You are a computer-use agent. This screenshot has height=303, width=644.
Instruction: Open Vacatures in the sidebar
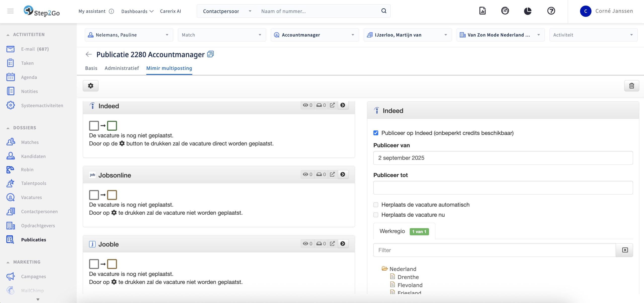[x=31, y=197]
